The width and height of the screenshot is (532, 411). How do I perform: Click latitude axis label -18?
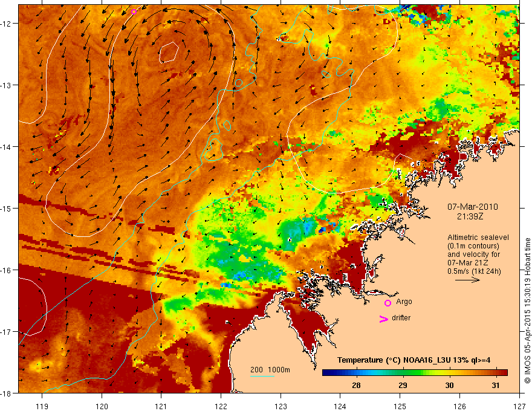[7, 393]
